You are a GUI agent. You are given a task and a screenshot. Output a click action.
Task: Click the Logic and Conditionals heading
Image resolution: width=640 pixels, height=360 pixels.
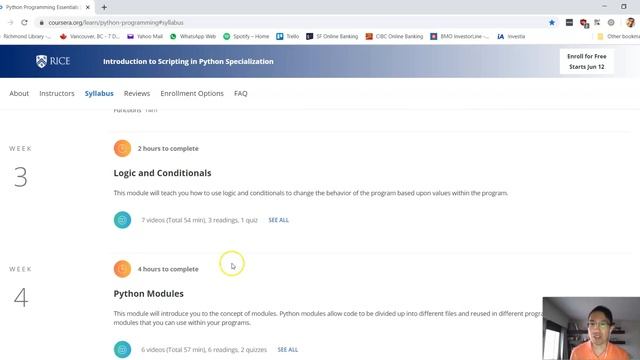[x=162, y=173]
